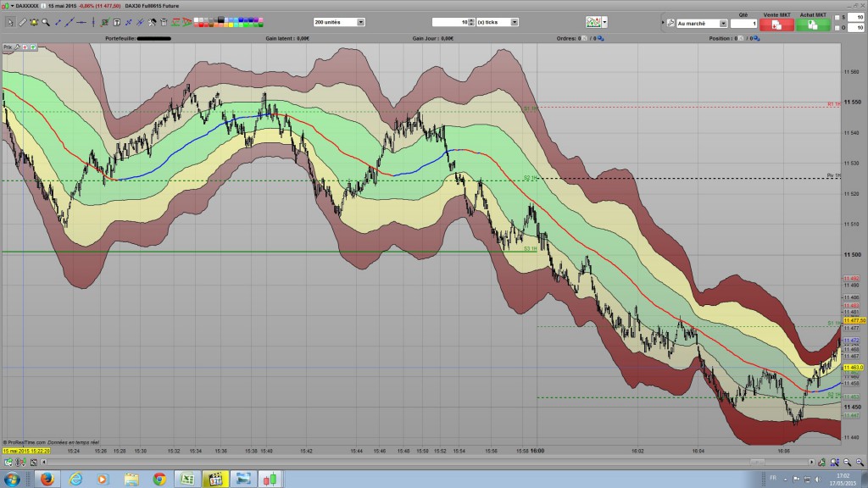Pick the black color swatch

[221, 20]
